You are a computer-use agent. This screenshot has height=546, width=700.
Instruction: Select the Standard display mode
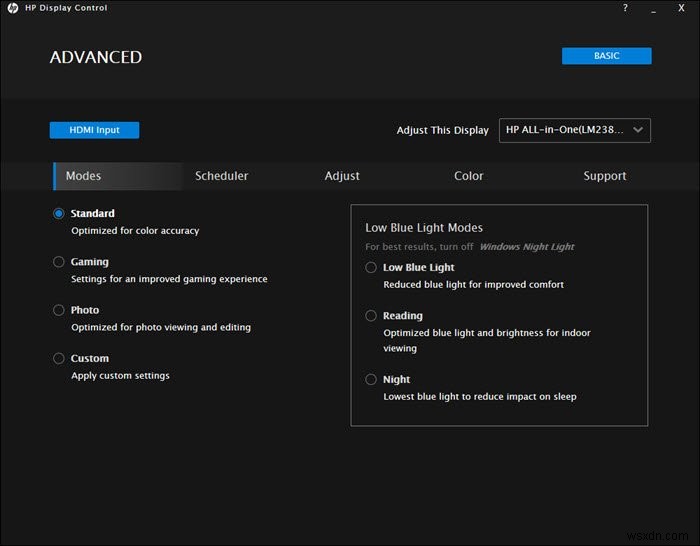click(x=59, y=213)
